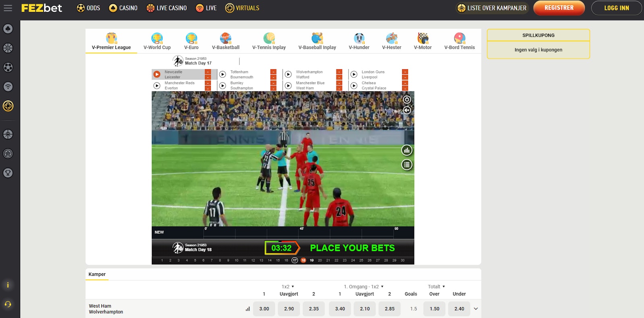The image size is (644, 318).
Task: Select the V-Basketball tab
Action: point(225,42)
